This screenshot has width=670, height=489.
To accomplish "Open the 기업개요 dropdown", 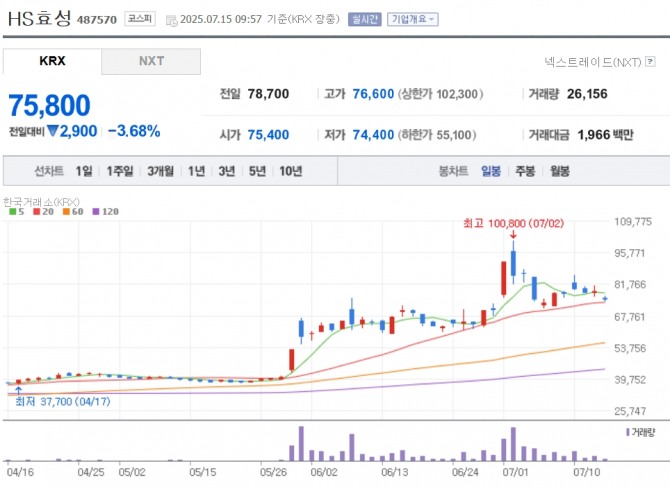I will [413, 19].
